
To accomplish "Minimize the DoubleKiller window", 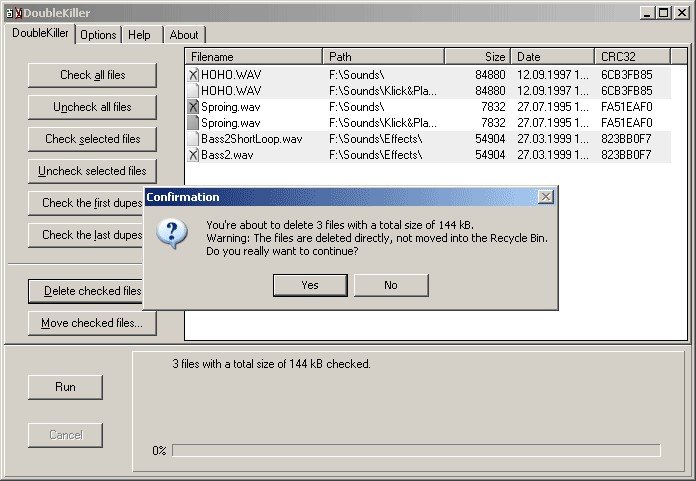I will [648, 13].
